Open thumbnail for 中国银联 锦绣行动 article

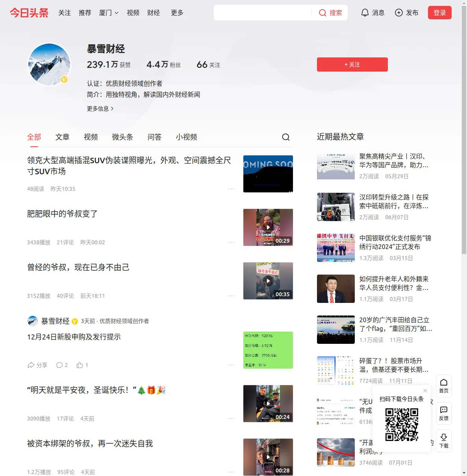[336, 248]
